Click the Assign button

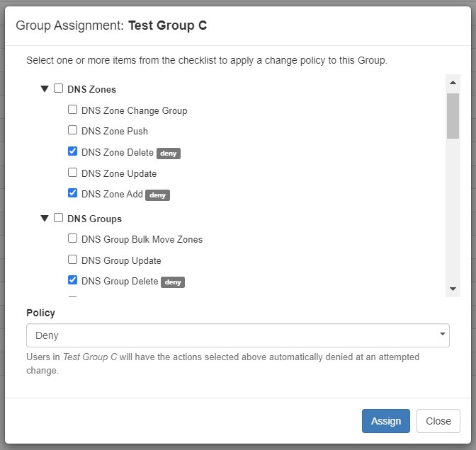click(386, 421)
